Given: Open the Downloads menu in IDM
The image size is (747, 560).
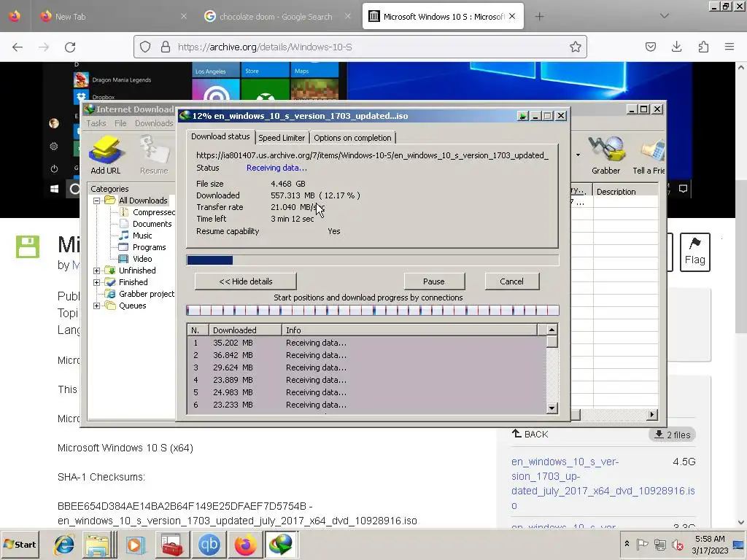Looking at the screenshot, I should (x=154, y=123).
